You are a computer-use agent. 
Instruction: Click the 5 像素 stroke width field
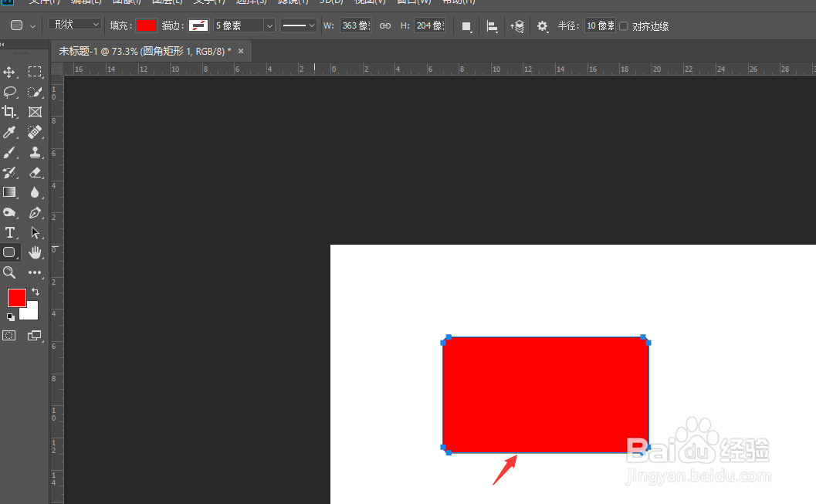click(239, 25)
